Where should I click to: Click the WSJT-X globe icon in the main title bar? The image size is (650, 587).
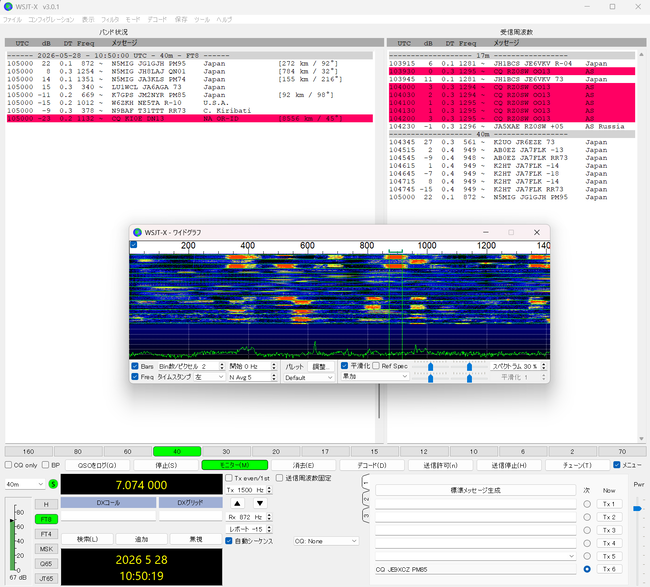tap(8, 7)
